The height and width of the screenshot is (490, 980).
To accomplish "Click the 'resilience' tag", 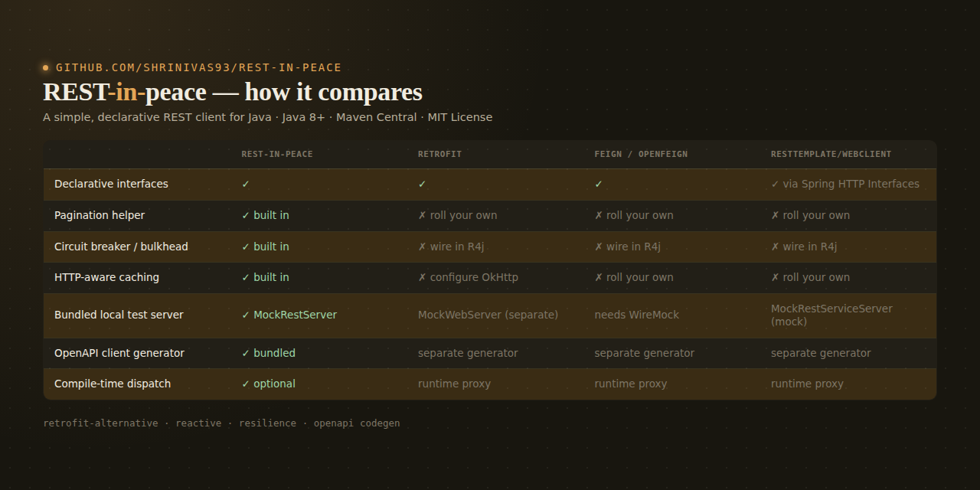I will (x=267, y=423).
